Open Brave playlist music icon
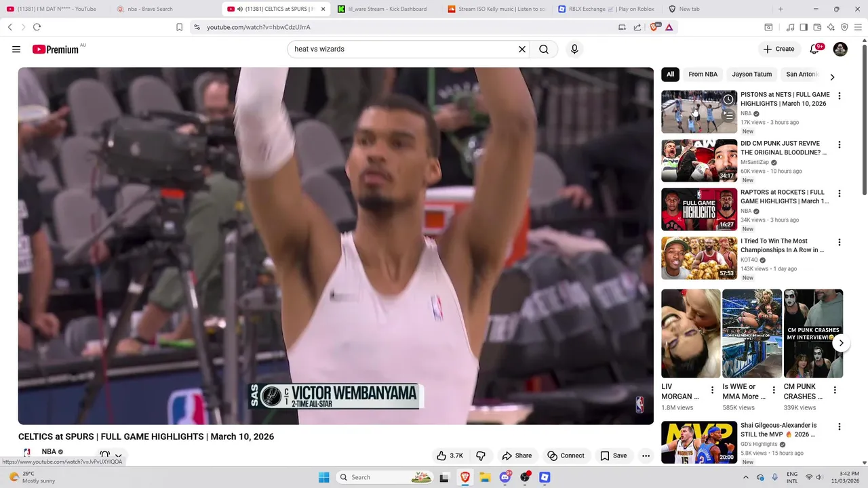868x488 pixels. click(790, 27)
